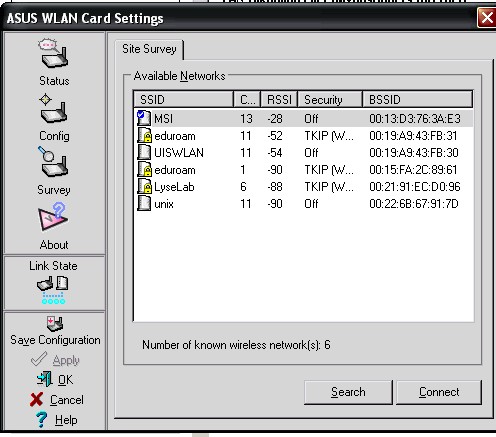Open the Config panel icon

click(54, 109)
